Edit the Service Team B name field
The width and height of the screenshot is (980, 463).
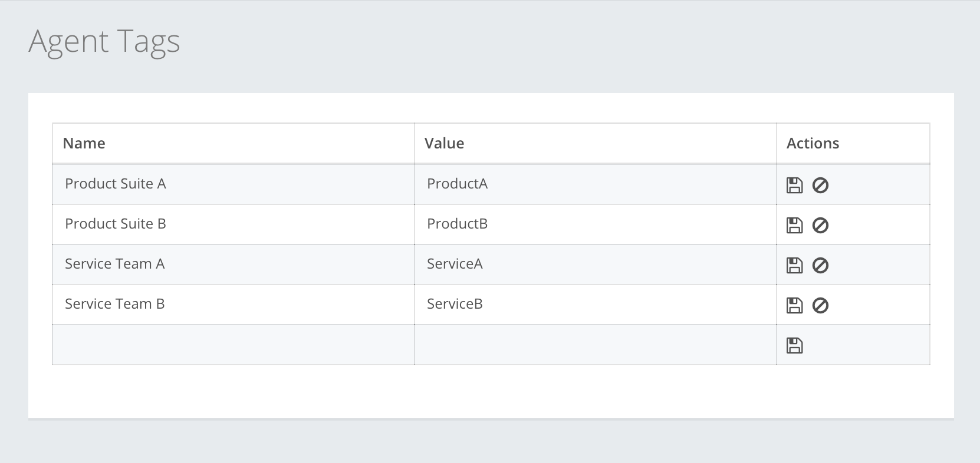pyautogui.click(x=233, y=305)
